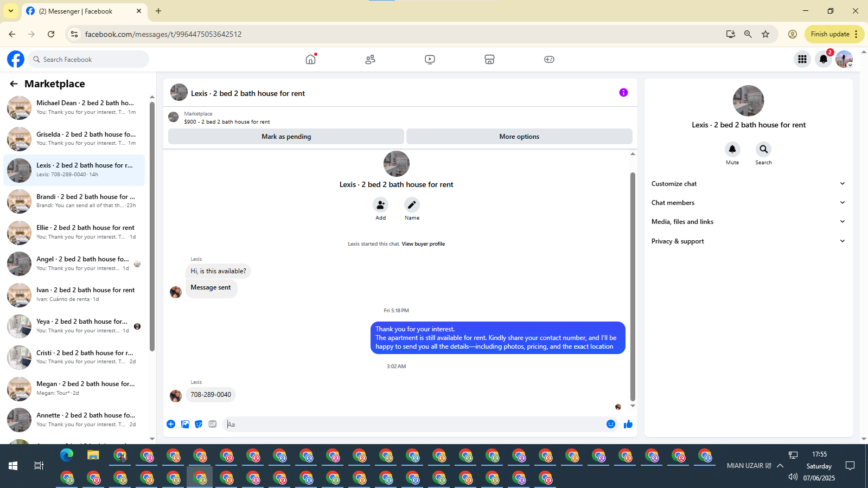The image size is (868, 488).
Task: Click the message input box
Action: [x=413, y=424]
